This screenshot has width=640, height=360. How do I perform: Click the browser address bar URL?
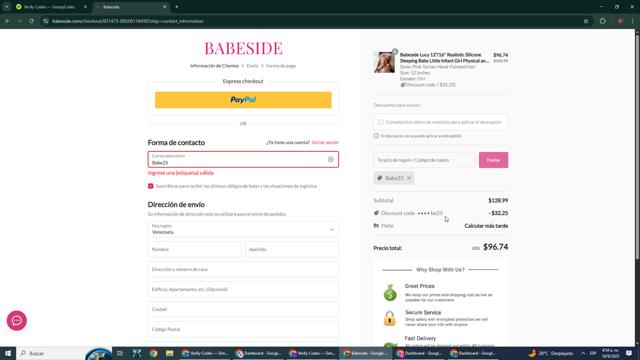click(127, 21)
